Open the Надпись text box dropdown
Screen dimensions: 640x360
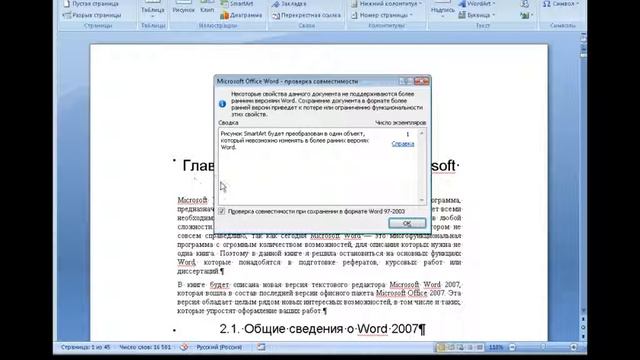pos(442,10)
